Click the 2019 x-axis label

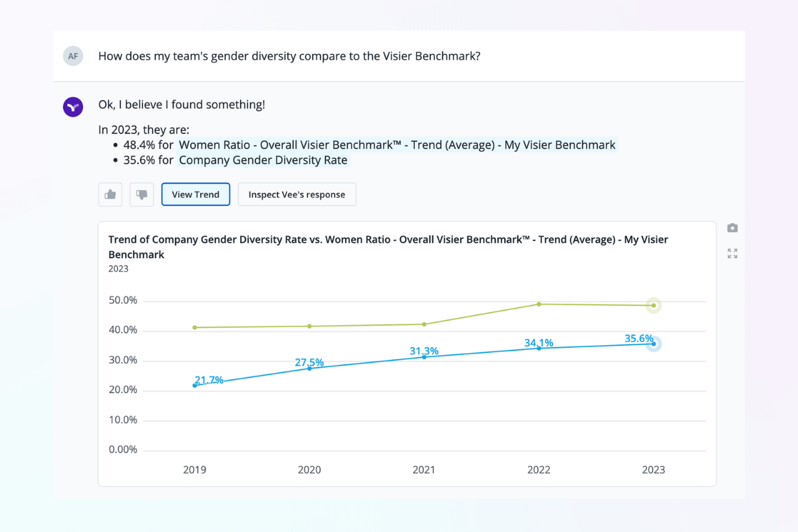click(x=195, y=469)
